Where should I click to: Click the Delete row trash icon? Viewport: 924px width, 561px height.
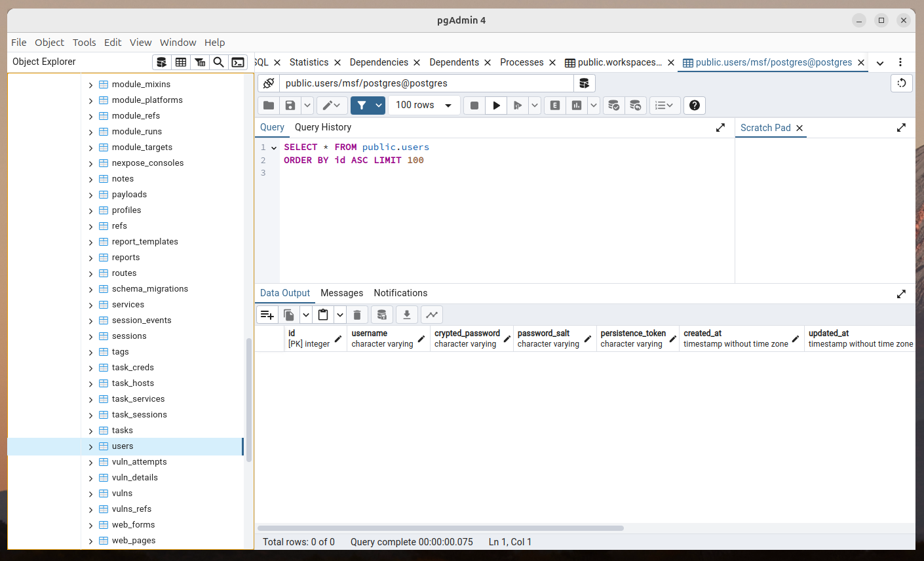tap(357, 315)
